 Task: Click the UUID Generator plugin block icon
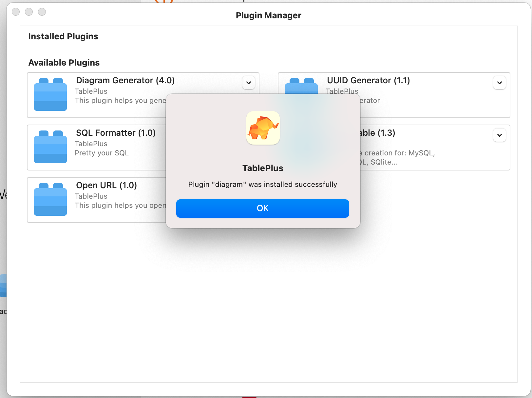pos(301,86)
